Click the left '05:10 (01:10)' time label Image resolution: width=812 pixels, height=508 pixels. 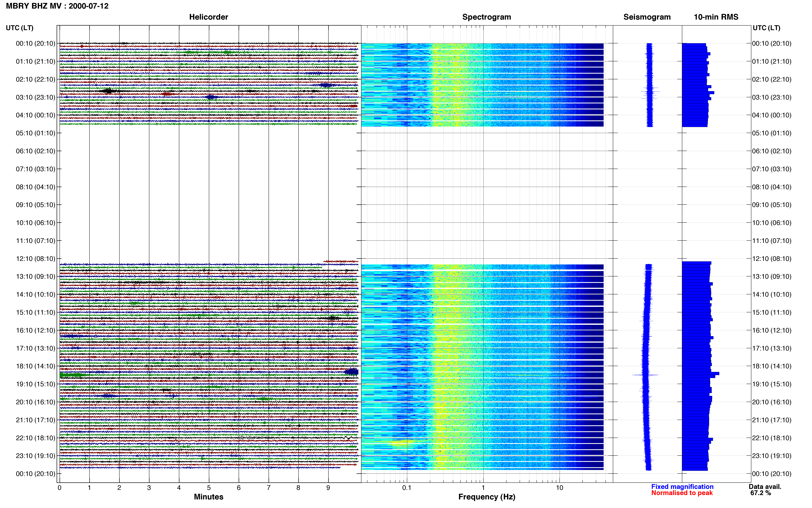tap(36, 133)
